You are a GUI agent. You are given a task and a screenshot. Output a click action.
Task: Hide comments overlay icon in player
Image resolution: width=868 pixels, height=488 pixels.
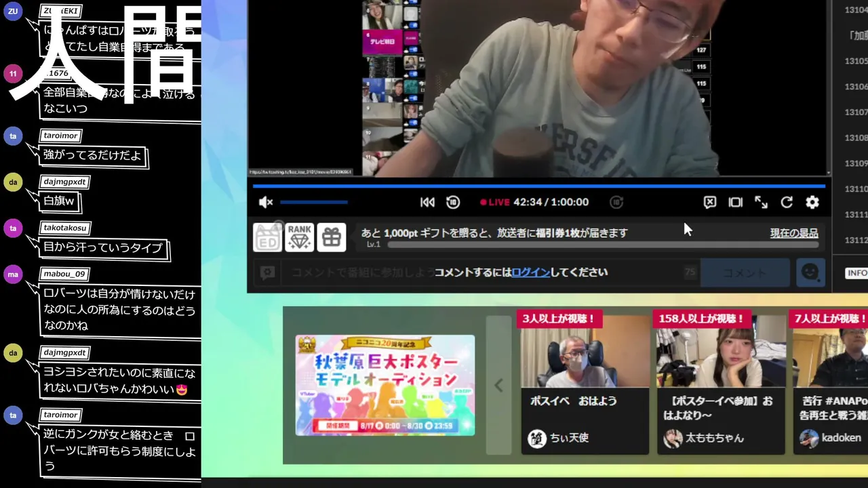click(x=710, y=202)
